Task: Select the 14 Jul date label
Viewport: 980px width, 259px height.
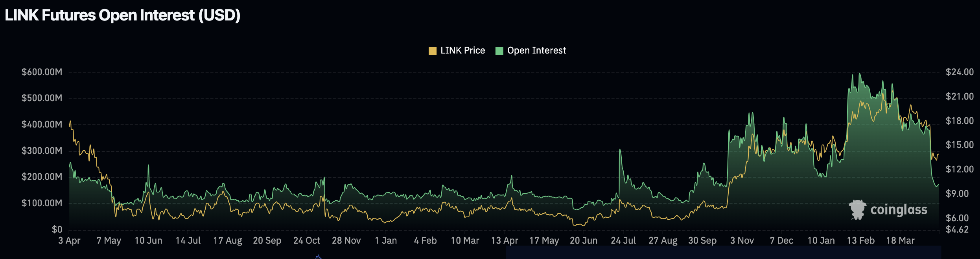Action: pyautogui.click(x=188, y=240)
